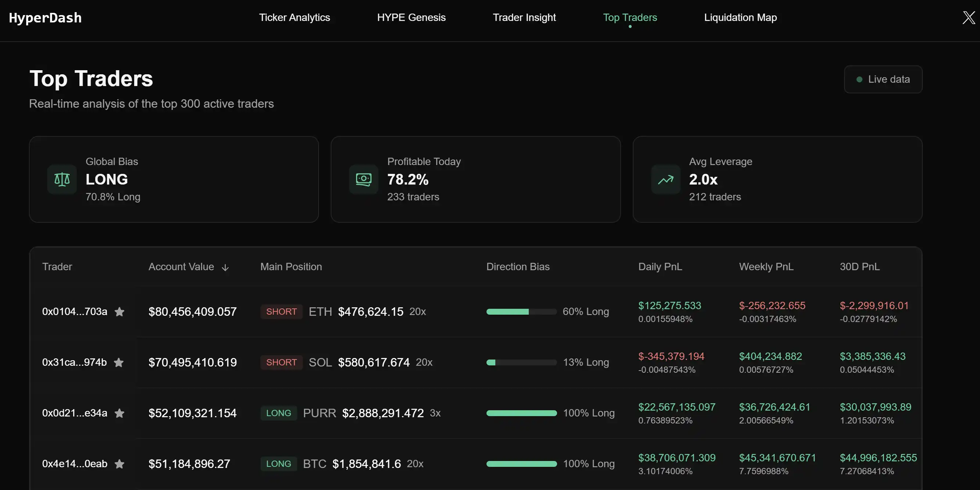
Task: Click LONG badge on PURR position row
Action: [278, 412]
